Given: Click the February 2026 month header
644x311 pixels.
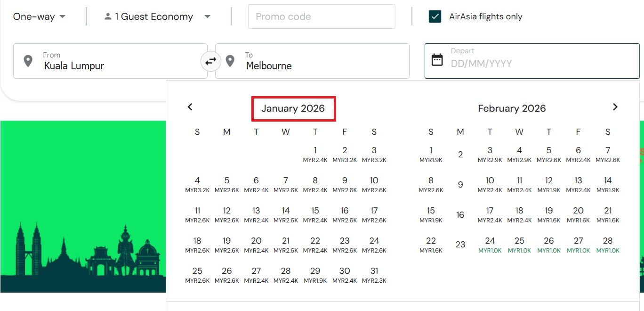Looking at the screenshot, I should pyautogui.click(x=512, y=109).
